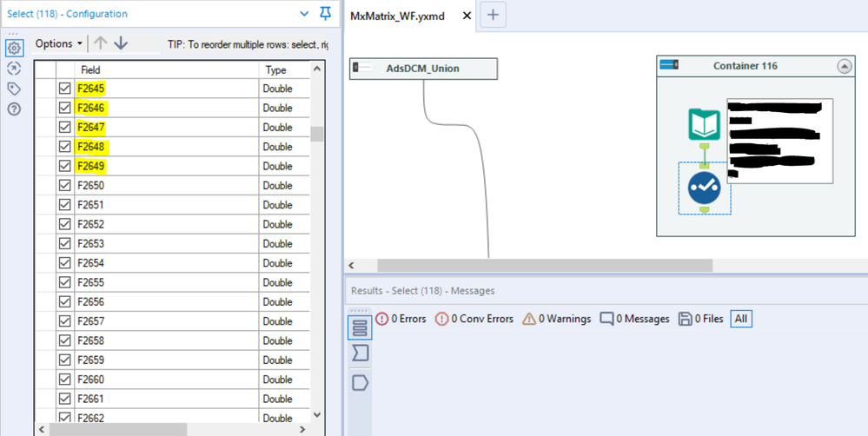
Task: Click the AdsDCM_Union container icon
Action: click(362, 68)
